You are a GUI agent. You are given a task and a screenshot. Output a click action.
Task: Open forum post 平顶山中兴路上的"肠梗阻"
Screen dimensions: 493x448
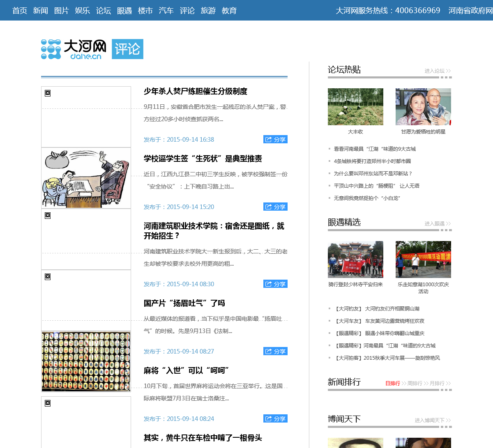(x=377, y=186)
